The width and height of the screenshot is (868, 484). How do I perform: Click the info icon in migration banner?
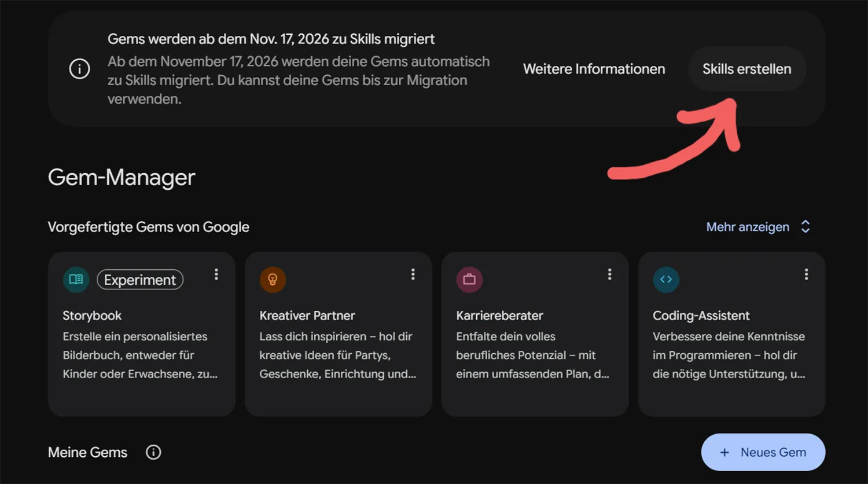[x=79, y=69]
